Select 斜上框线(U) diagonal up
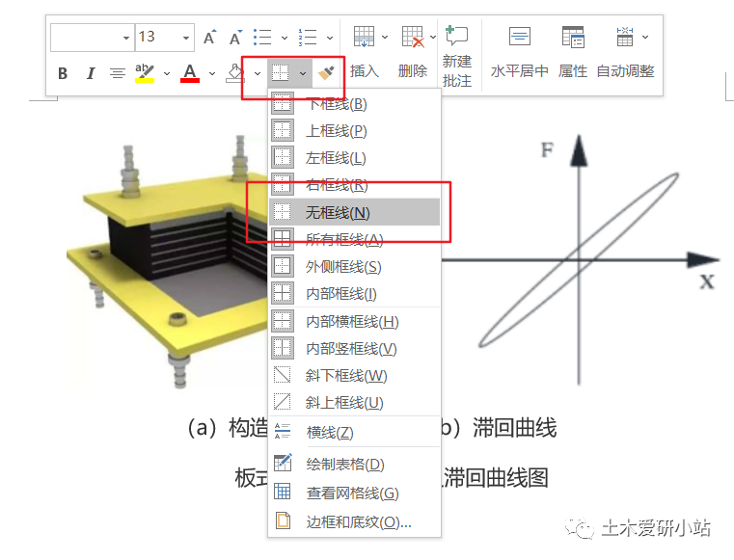This screenshot has width=734, height=560. point(355,403)
